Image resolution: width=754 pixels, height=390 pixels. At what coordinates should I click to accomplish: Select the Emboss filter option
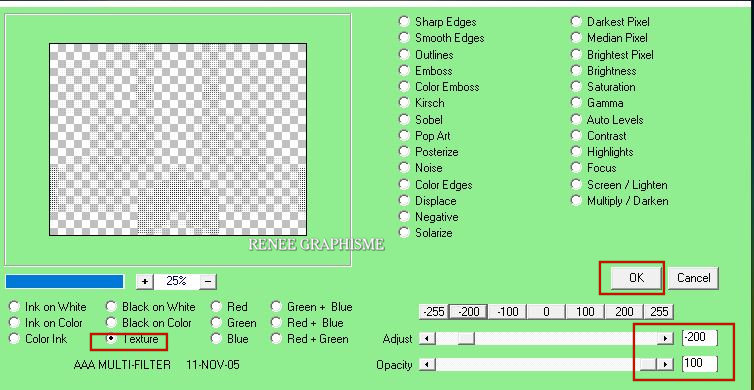click(427, 71)
